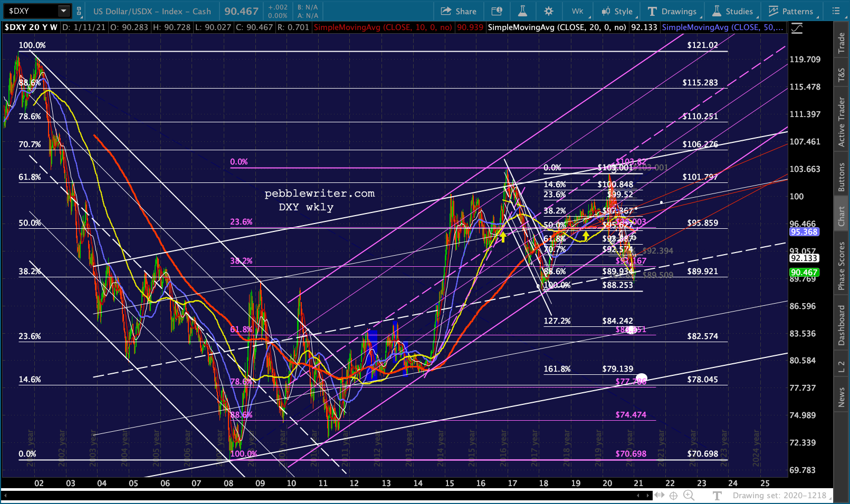This screenshot has width=850, height=504.
Task: Click the $74.474 magenta level label
Action: [x=631, y=415]
